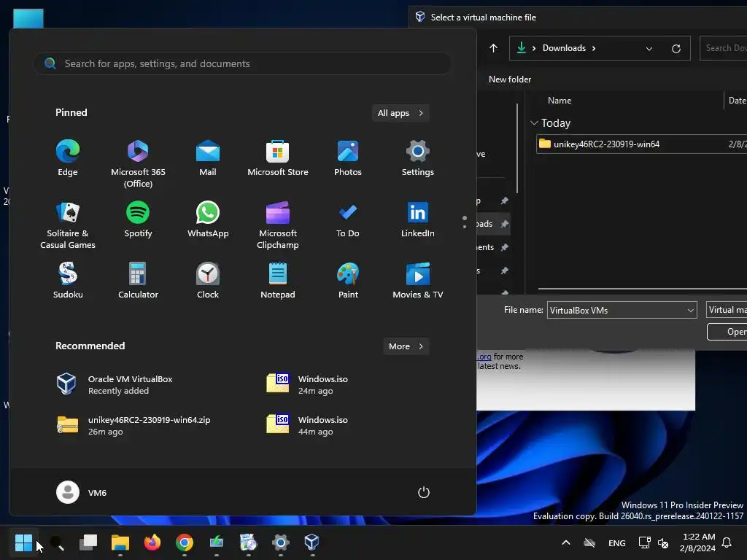Open ENG language indicator
The width and height of the screenshot is (747, 560).
(x=617, y=542)
